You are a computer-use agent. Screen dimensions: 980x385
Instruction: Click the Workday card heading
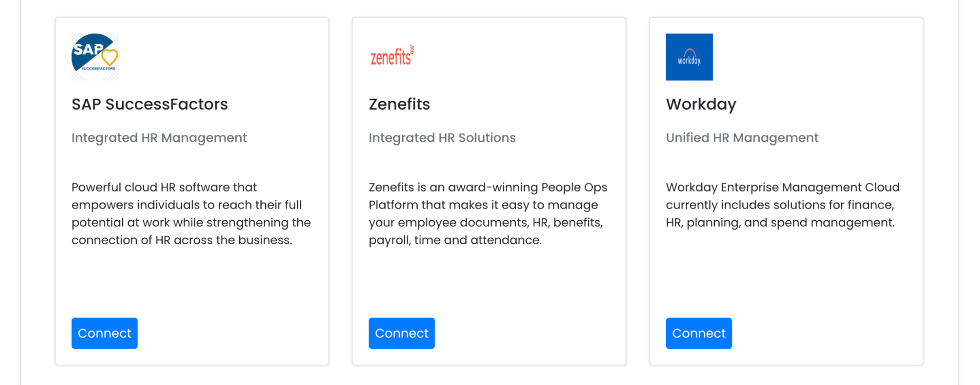click(x=701, y=104)
